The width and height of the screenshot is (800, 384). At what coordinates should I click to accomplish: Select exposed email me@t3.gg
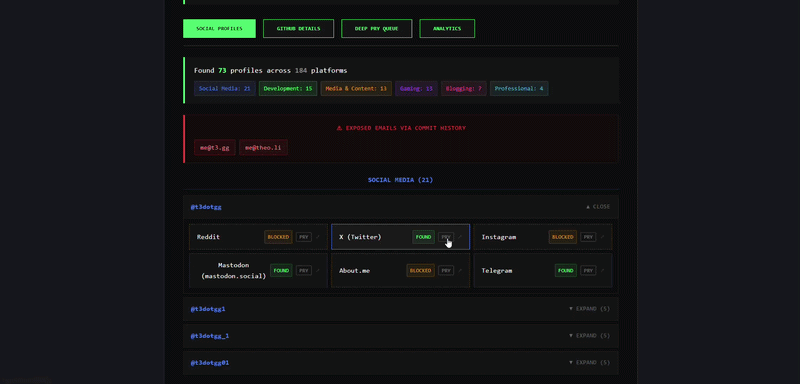215,148
